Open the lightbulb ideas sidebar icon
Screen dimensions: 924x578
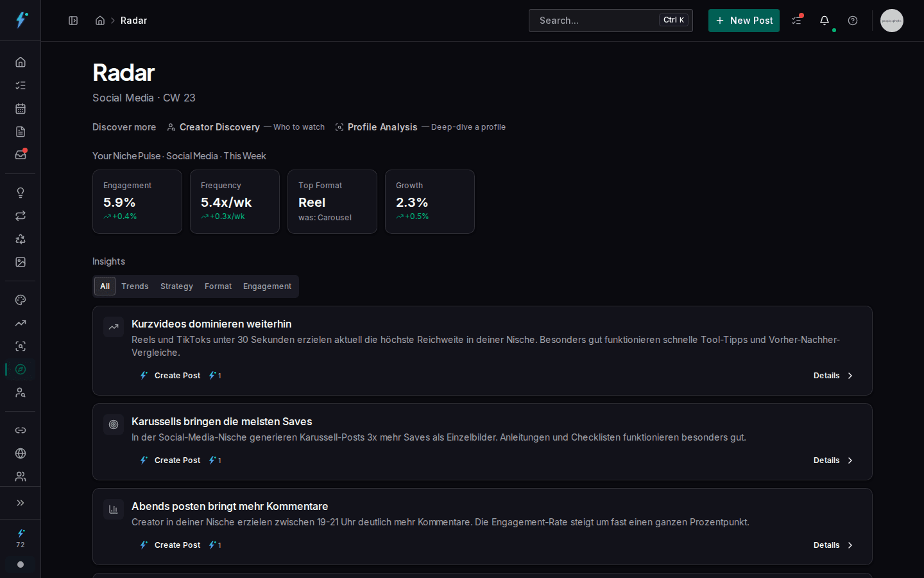[21, 193]
